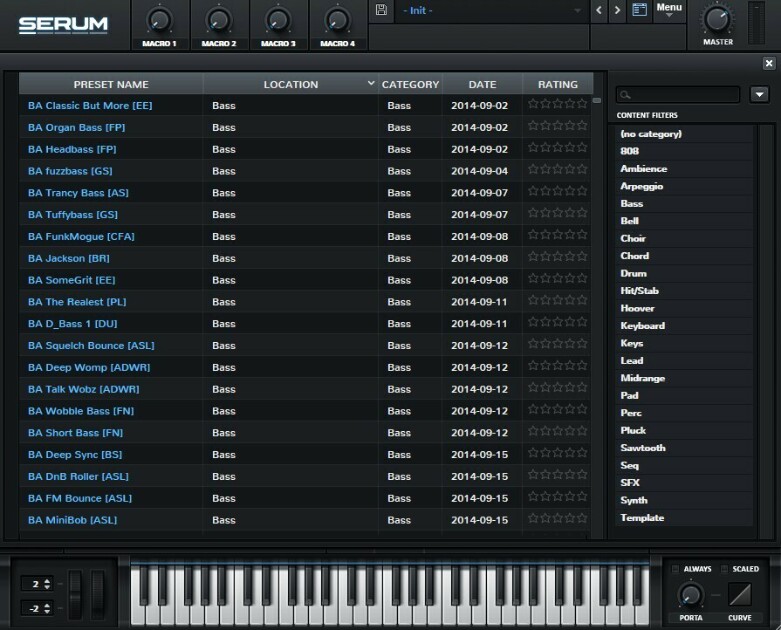Click the Macro 4 knob
Screen dimensions: 781x630
click(337, 20)
